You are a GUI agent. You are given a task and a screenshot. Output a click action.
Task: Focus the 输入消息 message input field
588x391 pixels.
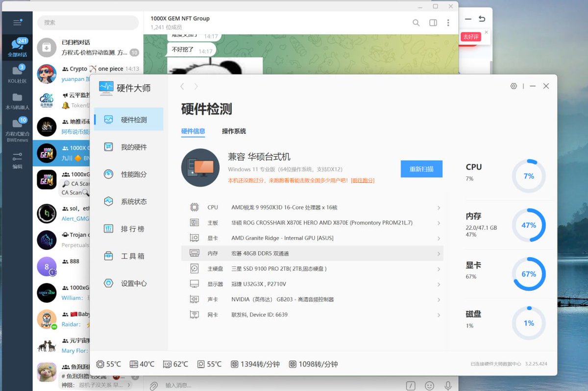click(x=282, y=386)
